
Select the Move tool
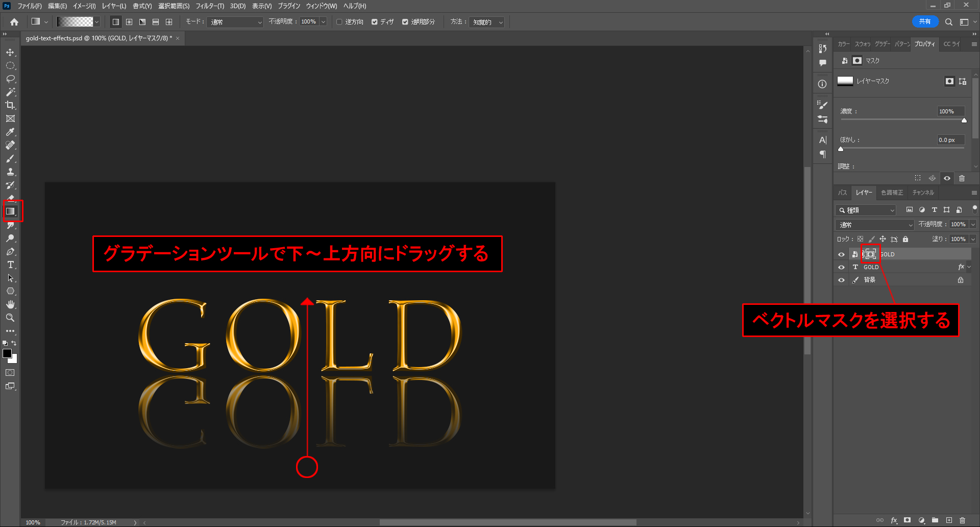(10, 53)
